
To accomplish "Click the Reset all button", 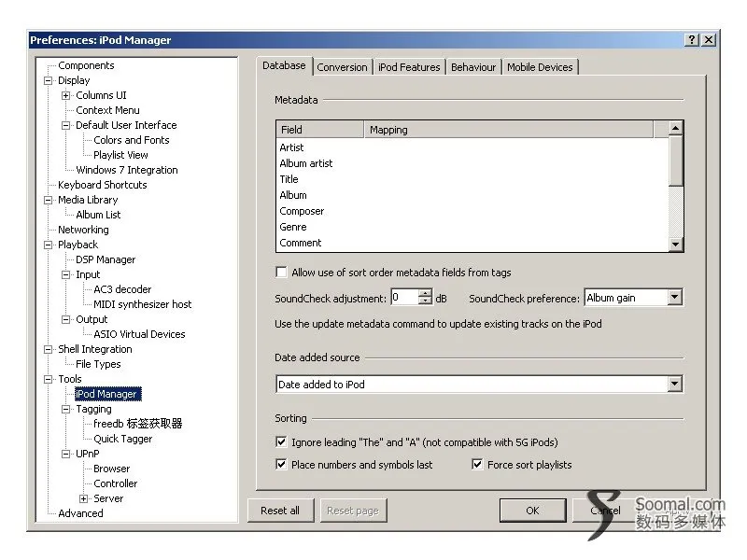I will 280,511.
